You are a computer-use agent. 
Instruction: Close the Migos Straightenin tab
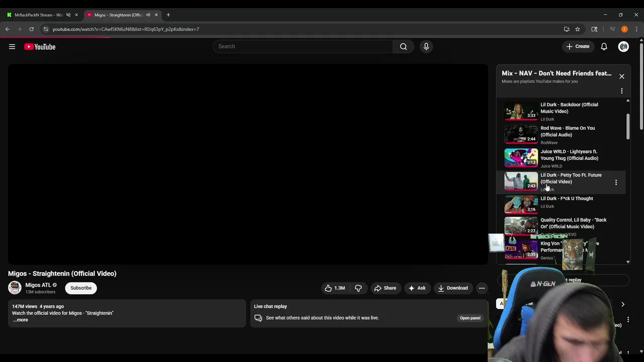[x=156, y=15]
